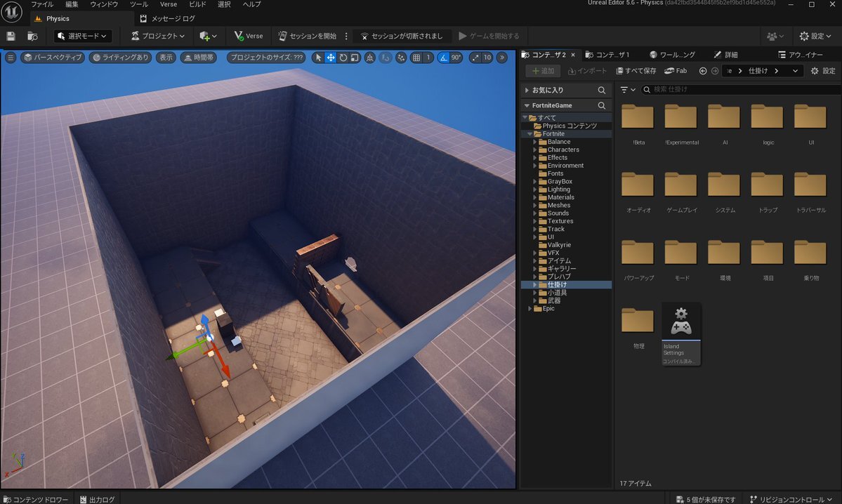Screen dimensions: 842x504
Task: Open the ツール menu
Action: click(138, 4)
